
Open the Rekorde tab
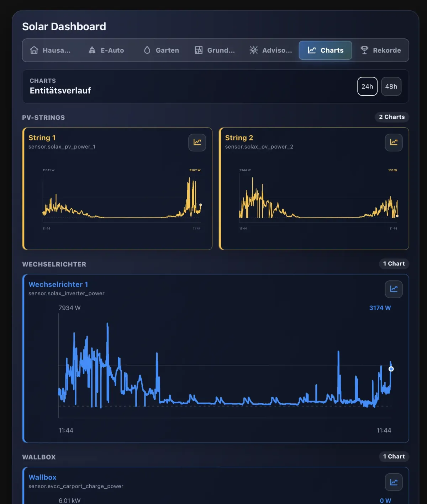pos(381,50)
